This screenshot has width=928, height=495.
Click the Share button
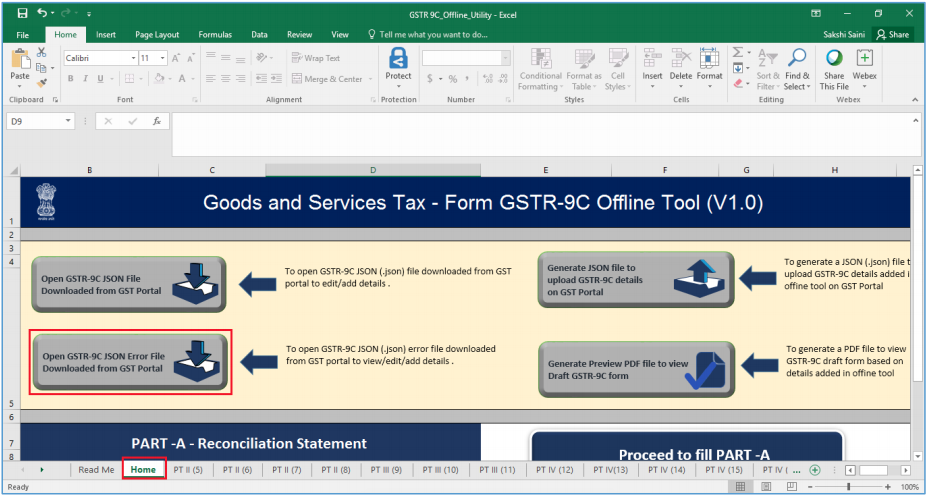coord(893,34)
